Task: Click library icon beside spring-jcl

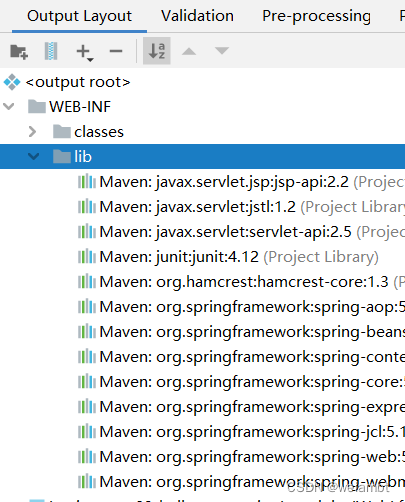Action: coord(87,431)
